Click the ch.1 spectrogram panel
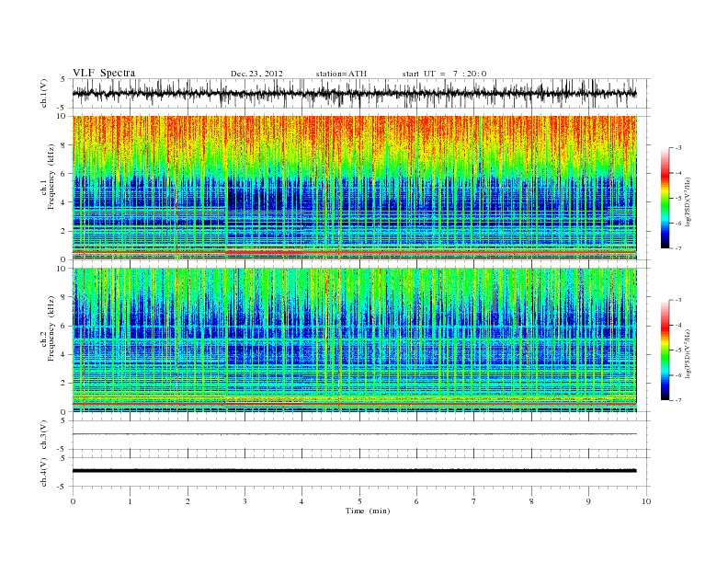Screen dimensions: 728x563 [354, 187]
